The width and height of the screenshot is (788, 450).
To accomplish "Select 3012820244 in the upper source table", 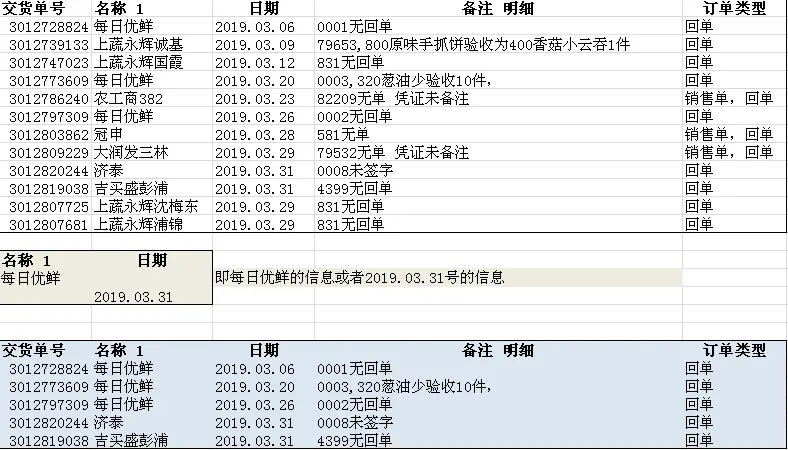I will pyautogui.click(x=49, y=171).
